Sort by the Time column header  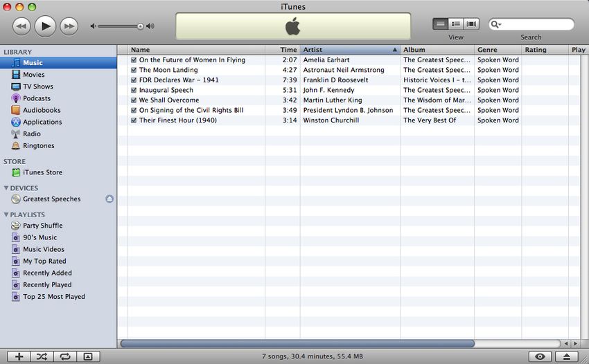tap(283, 50)
